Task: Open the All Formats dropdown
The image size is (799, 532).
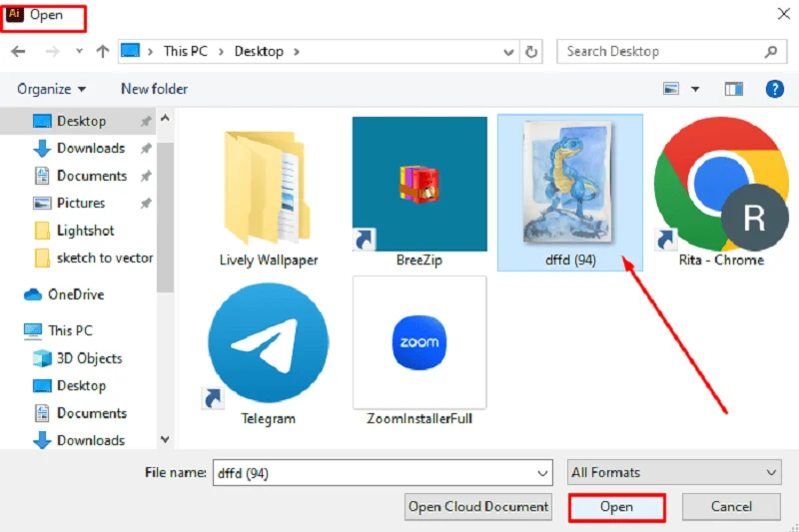Action: point(674,473)
